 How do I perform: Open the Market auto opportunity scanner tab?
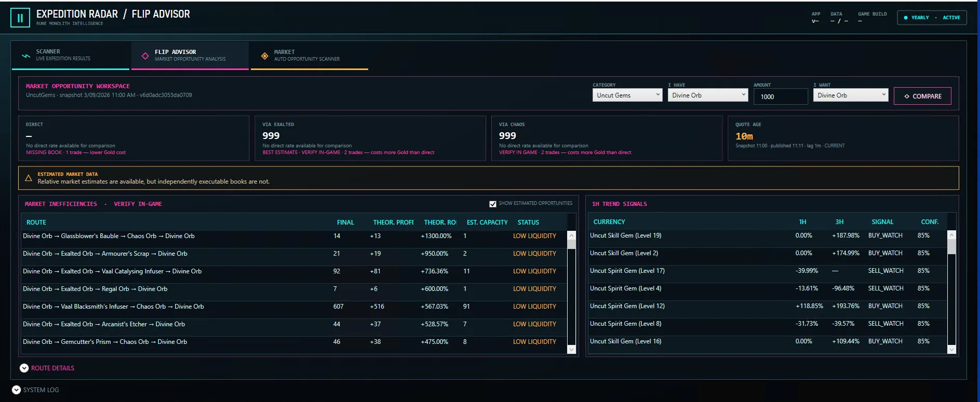click(x=310, y=56)
